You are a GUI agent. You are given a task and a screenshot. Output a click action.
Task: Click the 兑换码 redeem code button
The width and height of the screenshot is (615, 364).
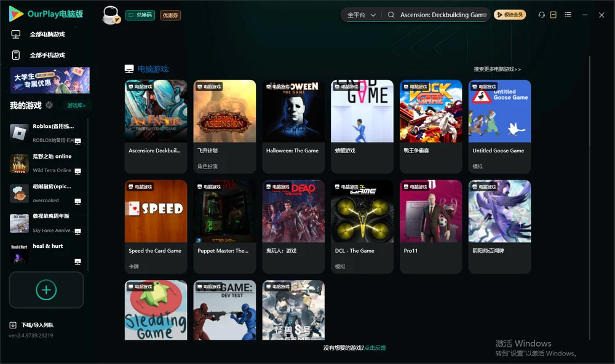pyautogui.click(x=140, y=15)
